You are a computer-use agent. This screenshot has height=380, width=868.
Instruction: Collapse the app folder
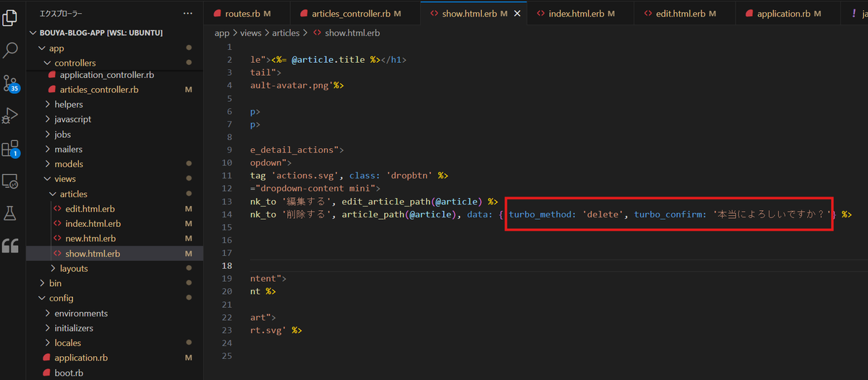42,48
